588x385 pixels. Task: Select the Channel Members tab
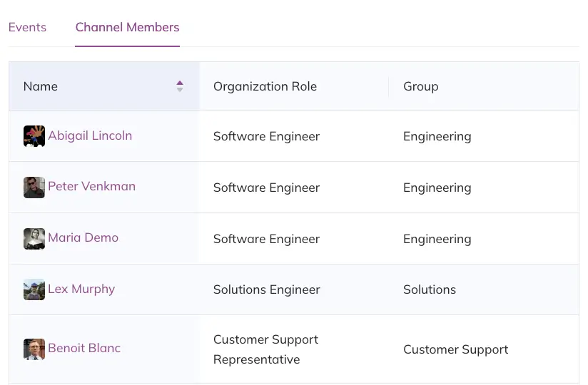127,27
